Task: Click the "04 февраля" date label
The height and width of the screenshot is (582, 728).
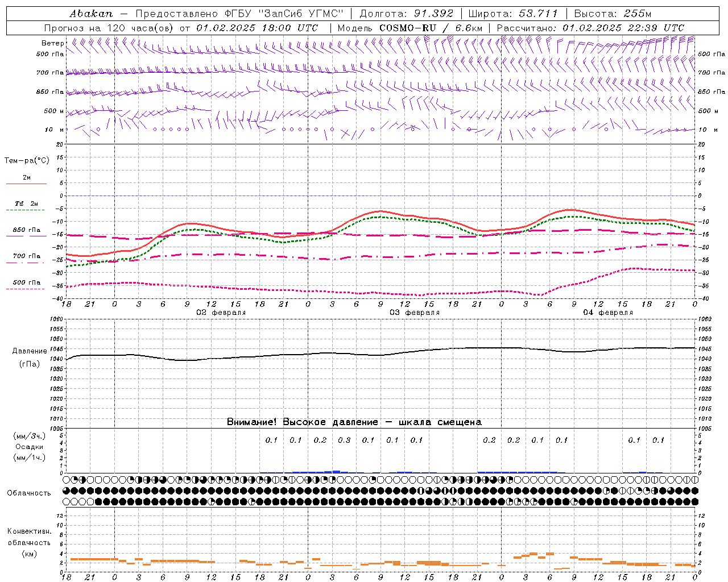Action: (x=608, y=313)
